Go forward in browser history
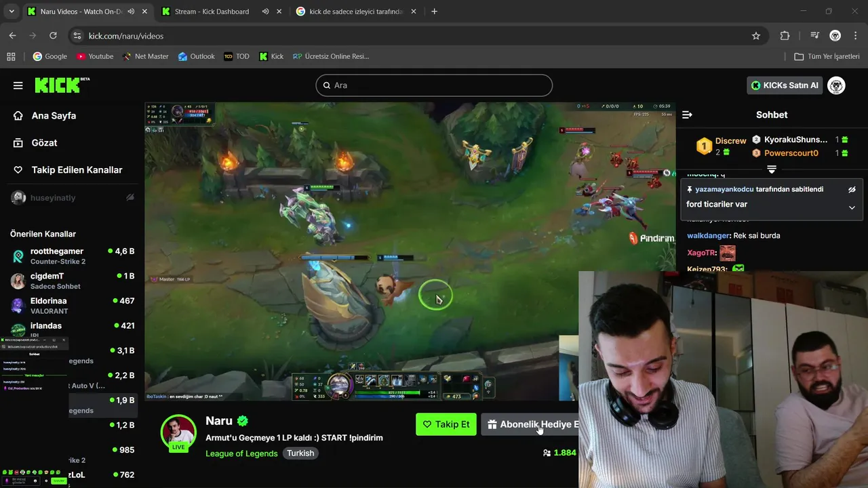This screenshot has width=868, height=488. [x=33, y=36]
